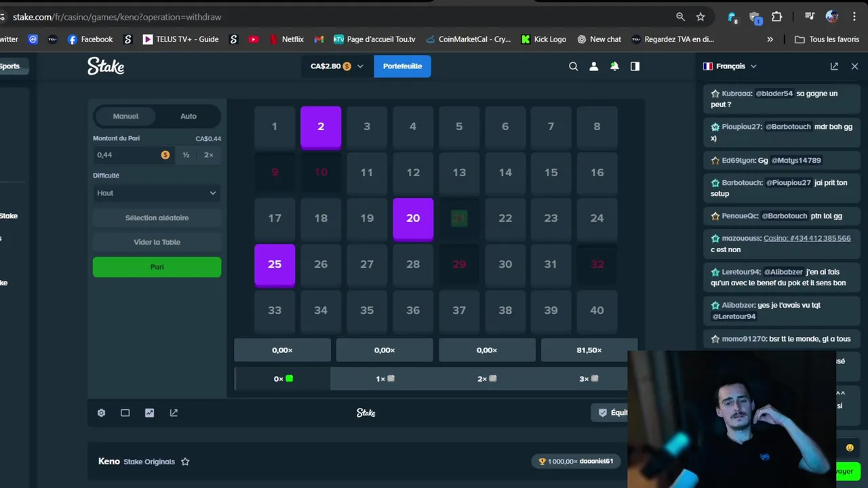Switch to Manuel betting tab
868x488 pixels.
click(125, 116)
